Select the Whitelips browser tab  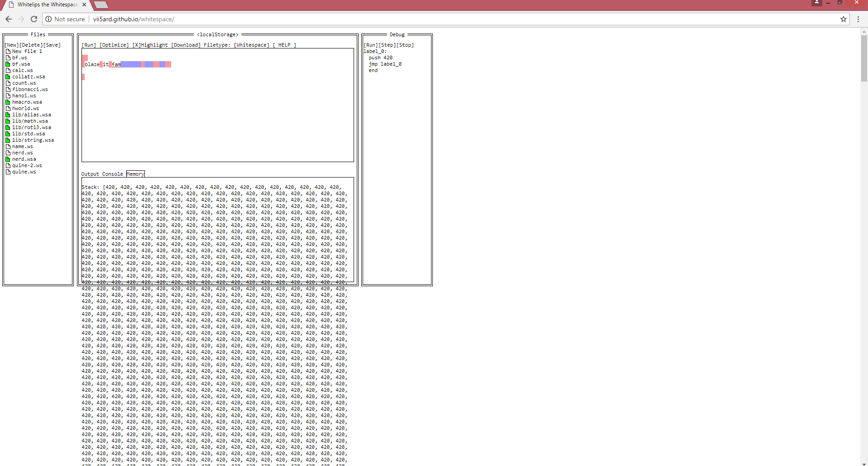click(x=47, y=5)
